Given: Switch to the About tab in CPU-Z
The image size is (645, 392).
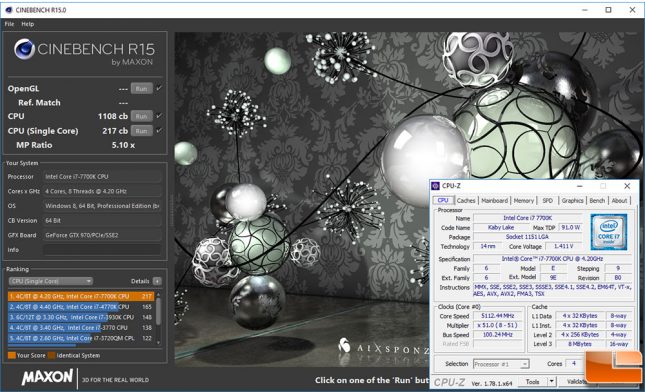Looking at the screenshot, I should click(x=619, y=200).
